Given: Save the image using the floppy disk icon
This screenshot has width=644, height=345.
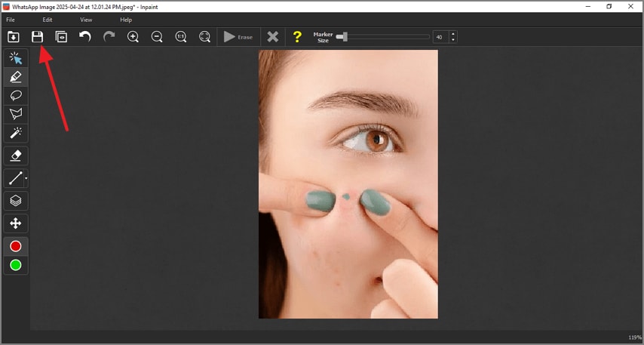Looking at the screenshot, I should [38, 37].
